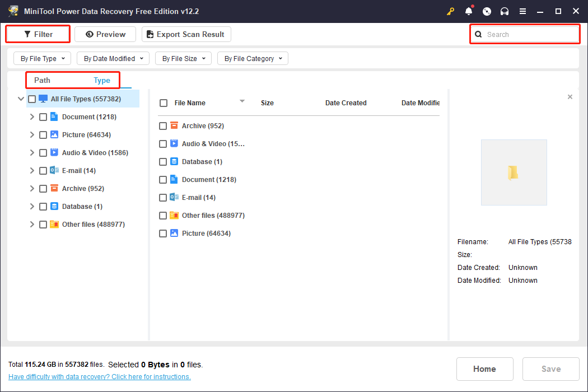
Task: Open the headphones support icon
Action: pyautogui.click(x=505, y=11)
